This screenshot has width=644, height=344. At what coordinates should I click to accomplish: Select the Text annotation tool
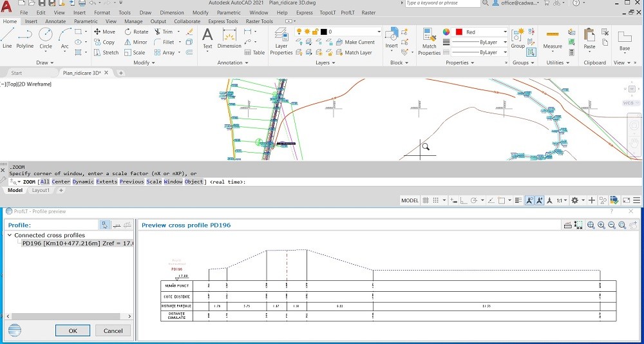point(208,38)
